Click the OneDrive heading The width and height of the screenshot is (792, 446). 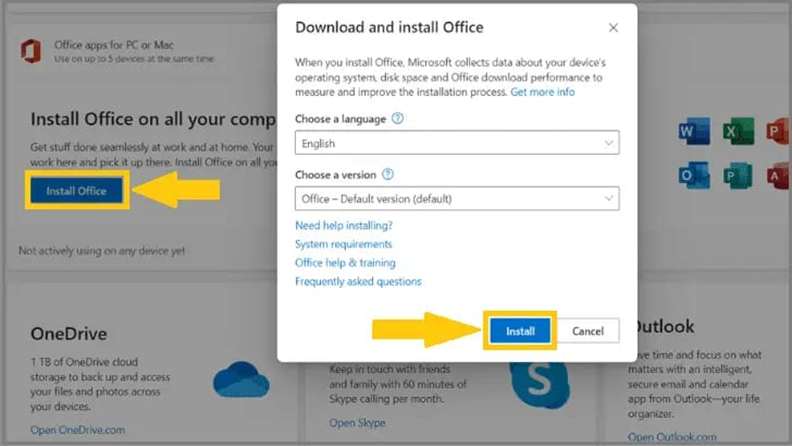pos(69,334)
